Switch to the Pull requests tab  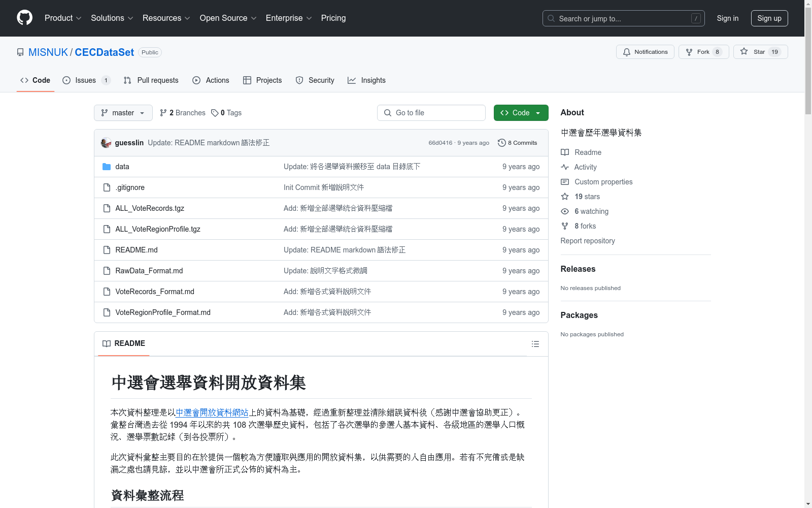click(151, 80)
